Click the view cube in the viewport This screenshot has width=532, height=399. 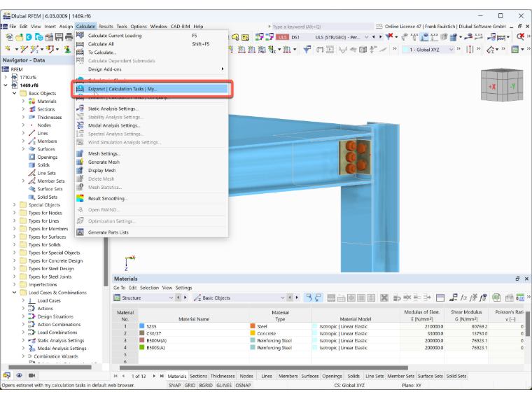coord(501,85)
